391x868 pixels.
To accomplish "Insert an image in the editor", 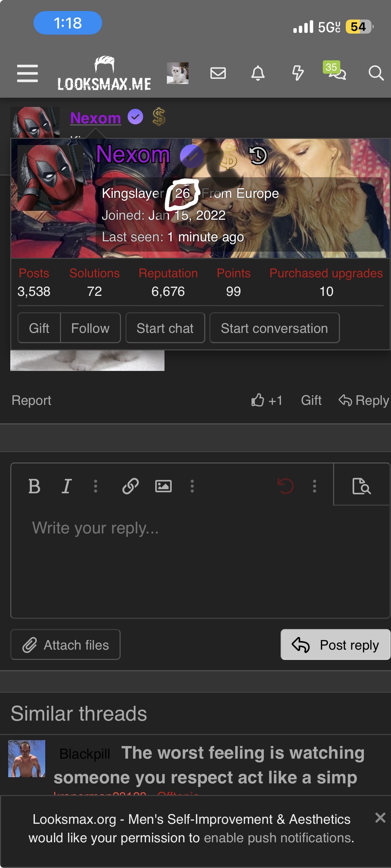I will pos(163,486).
